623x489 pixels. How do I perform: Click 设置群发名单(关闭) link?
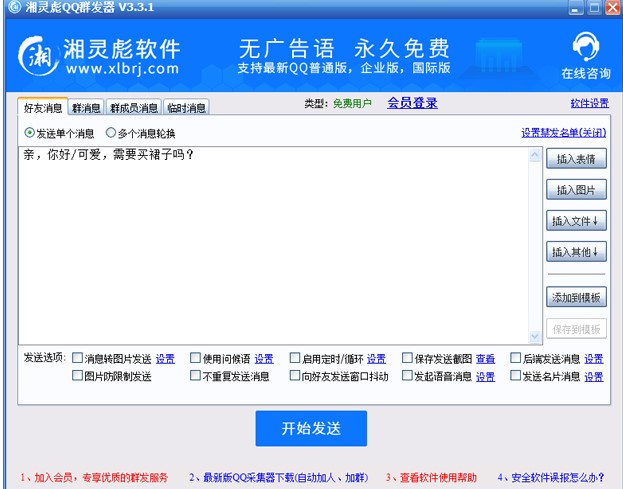[x=563, y=133]
